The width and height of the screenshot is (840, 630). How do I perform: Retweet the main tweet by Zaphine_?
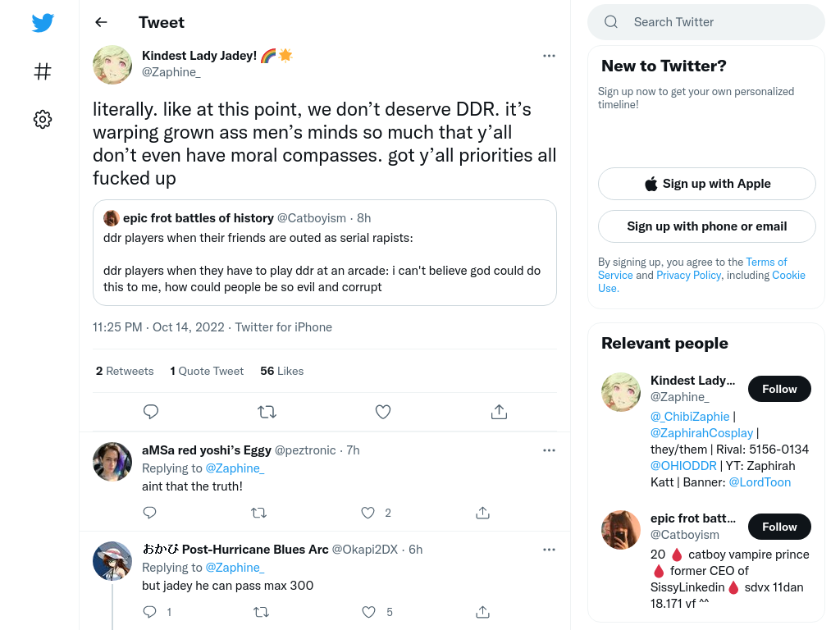[x=267, y=412]
